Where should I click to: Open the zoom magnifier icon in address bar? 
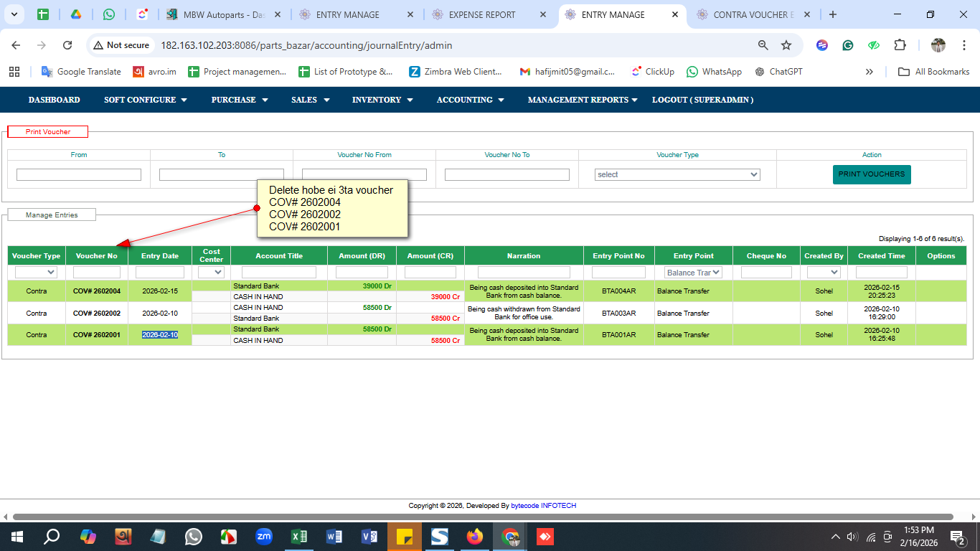(763, 45)
